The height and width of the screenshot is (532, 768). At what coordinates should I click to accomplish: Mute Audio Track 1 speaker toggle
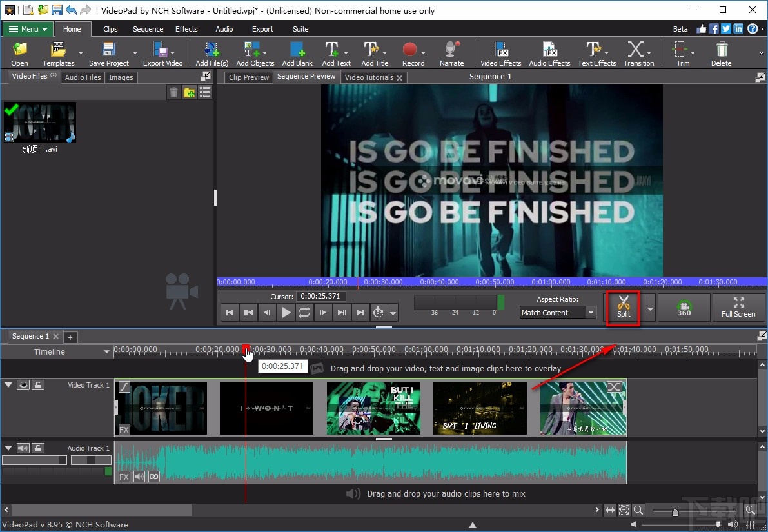[23, 448]
